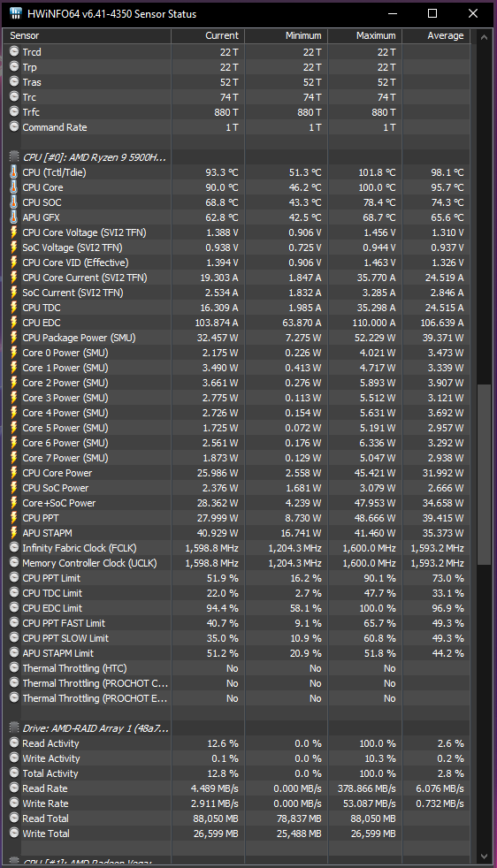The width and height of the screenshot is (497, 868).
Task: Click the circle icon beside Thermal Throttling (HTC)
Action: pyautogui.click(x=14, y=667)
